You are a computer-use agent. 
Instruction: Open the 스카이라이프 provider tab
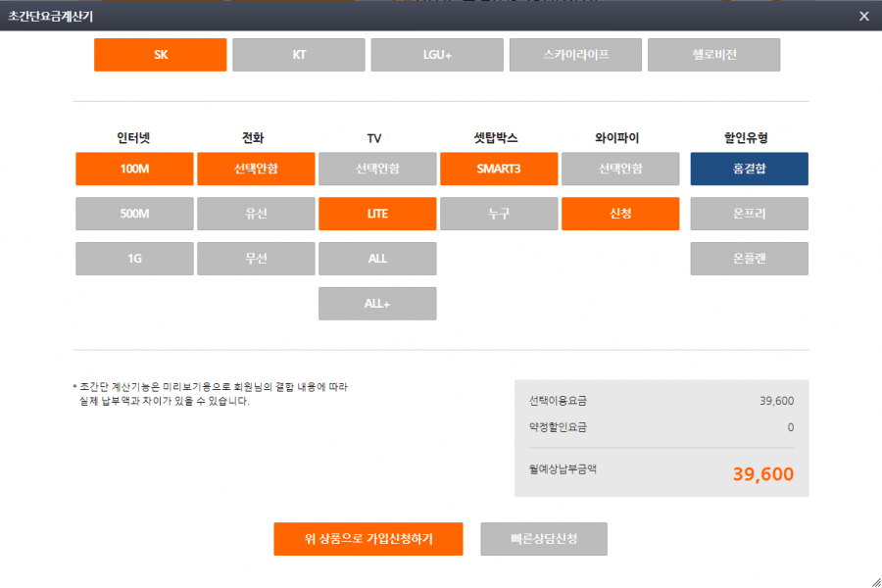tap(575, 55)
